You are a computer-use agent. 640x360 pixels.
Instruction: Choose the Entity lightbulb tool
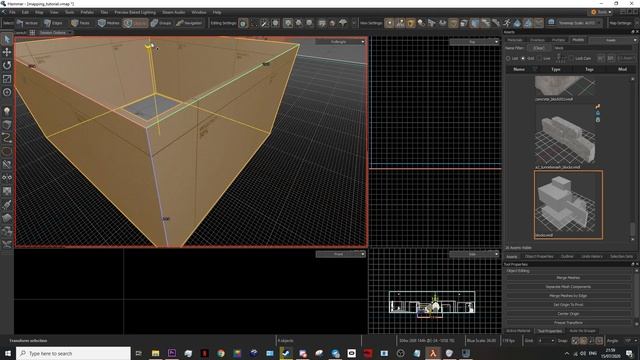(7, 111)
